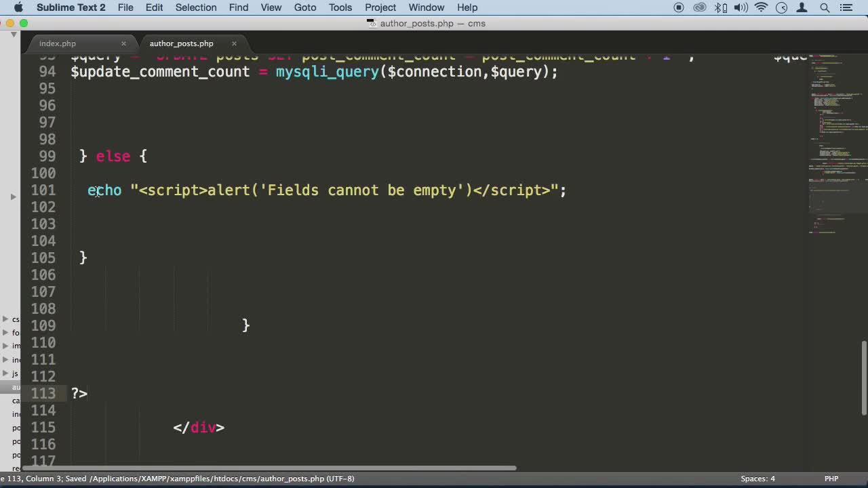
Task: Expand the 'fo' folder in sidebar
Action: click(x=5, y=332)
